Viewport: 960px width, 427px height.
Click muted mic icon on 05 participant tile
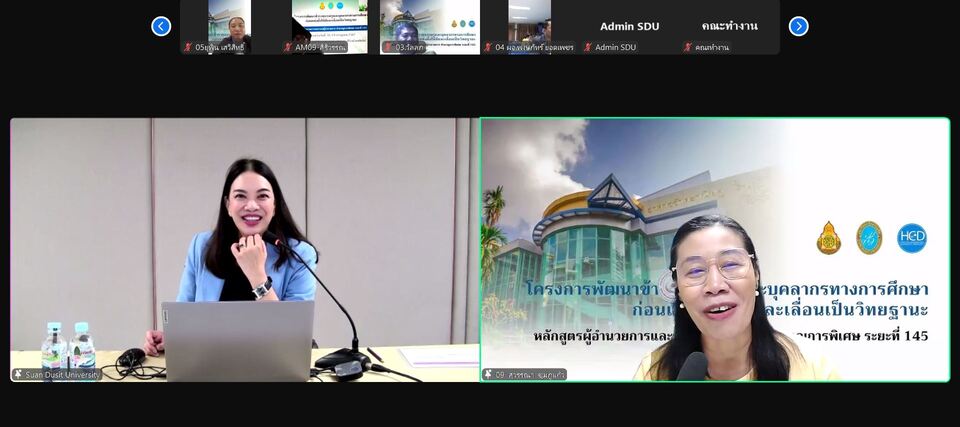tap(188, 47)
